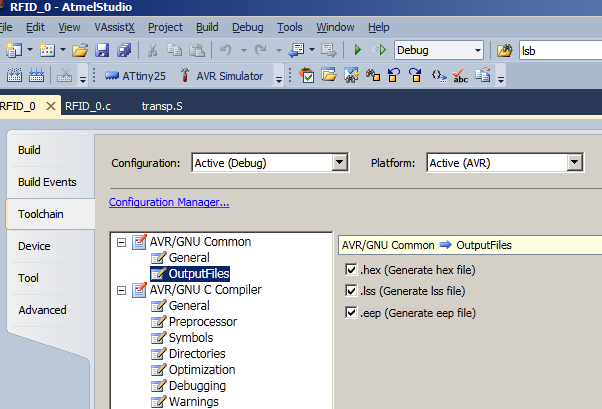Save the file with the floppy icon
This screenshot has width=602, height=409.
(x=102, y=50)
